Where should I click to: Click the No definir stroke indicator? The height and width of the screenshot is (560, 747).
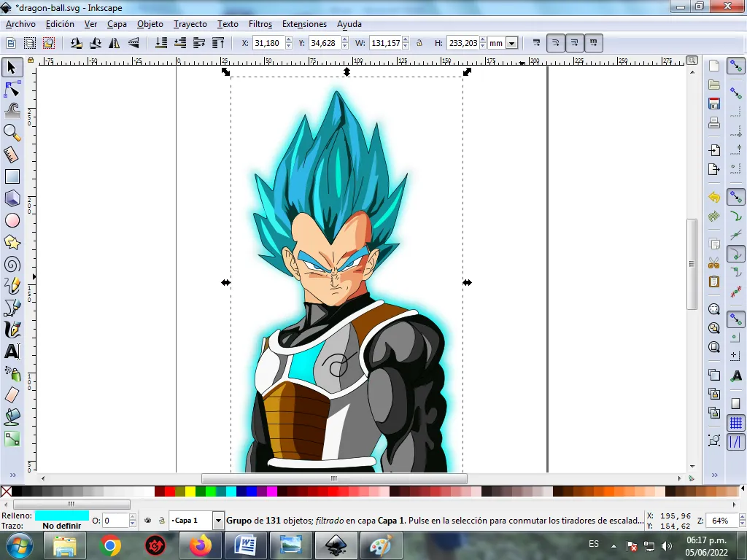coord(61,526)
